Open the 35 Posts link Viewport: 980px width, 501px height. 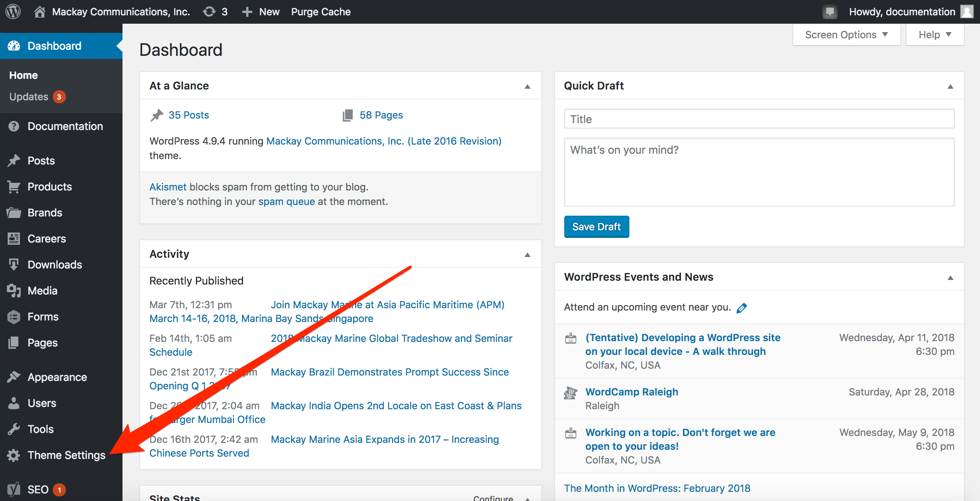click(189, 115)
